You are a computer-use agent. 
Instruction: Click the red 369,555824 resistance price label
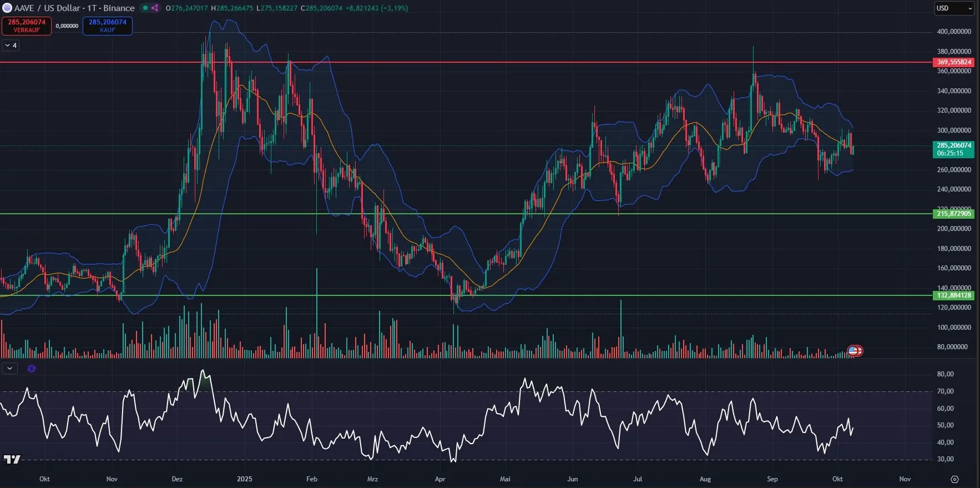953,62
